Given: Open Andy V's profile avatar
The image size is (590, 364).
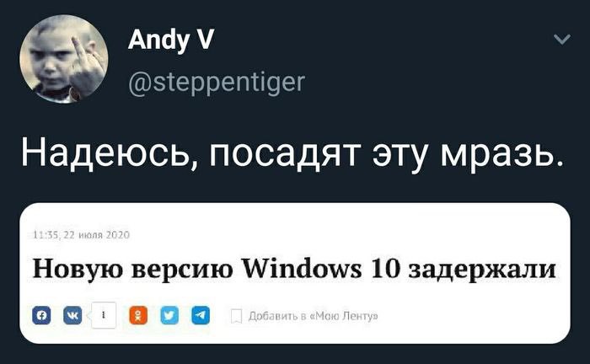Looking at the screenshot, I should click(x=64, y=59).
